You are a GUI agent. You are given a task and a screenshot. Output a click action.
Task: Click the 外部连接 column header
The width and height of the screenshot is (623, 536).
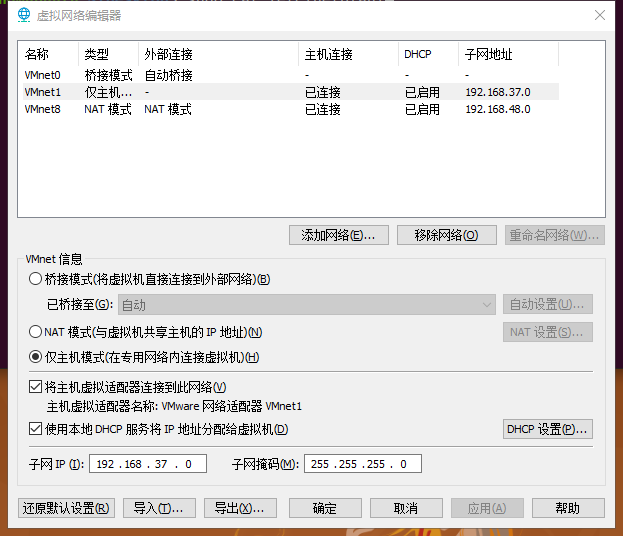click(219, 54)
